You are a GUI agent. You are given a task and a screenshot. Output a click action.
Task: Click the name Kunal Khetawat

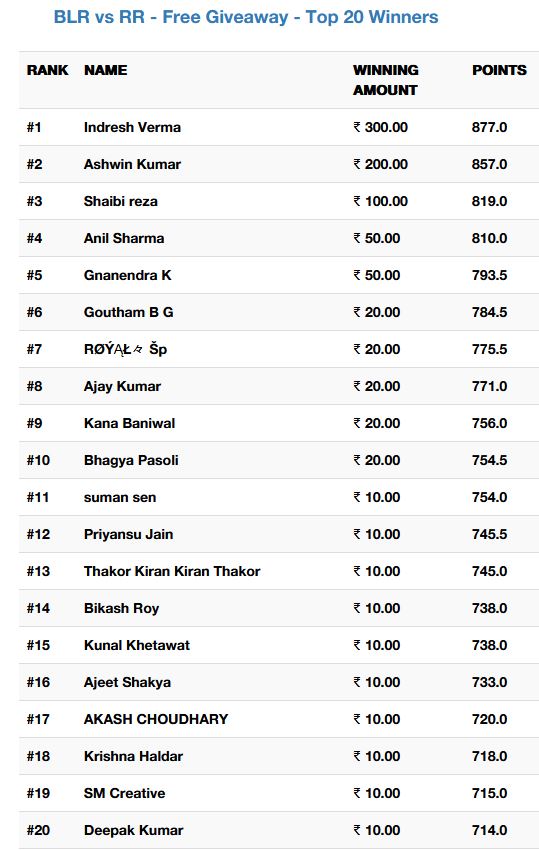137,645
